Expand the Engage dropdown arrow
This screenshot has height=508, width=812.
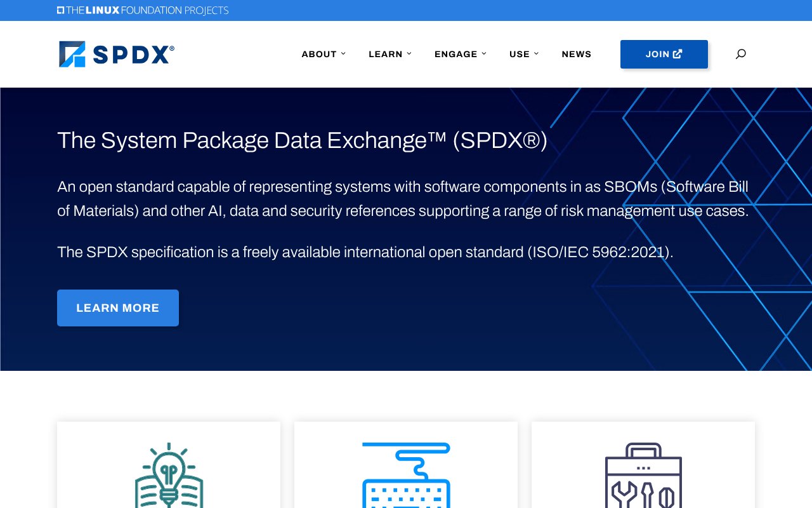coord(484,54)
